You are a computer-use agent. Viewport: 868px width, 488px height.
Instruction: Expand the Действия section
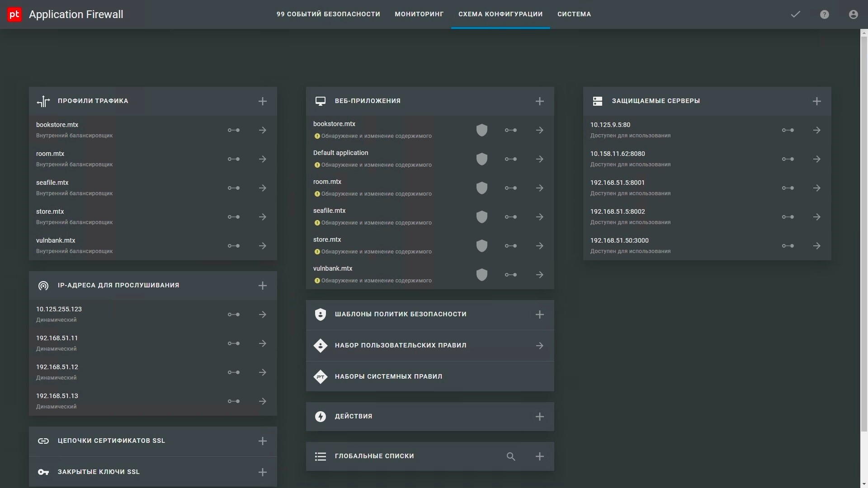pos(430,417)
